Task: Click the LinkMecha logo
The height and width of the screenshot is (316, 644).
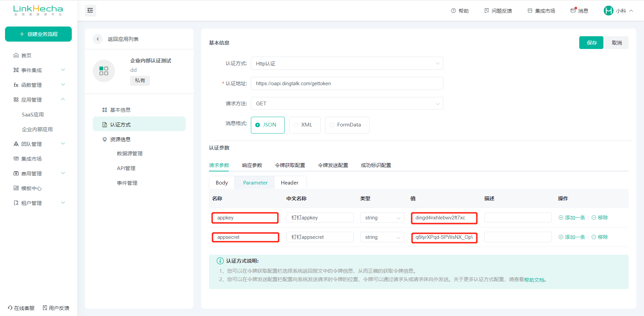Action: pyautogui.click(x=38, y=10)
